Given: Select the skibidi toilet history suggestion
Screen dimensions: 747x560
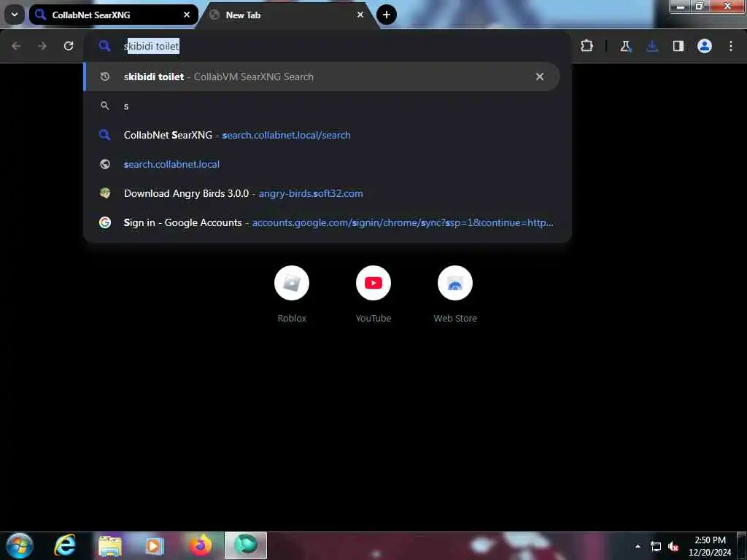Looking at the screenshot, I should click(x=322, y=77).
